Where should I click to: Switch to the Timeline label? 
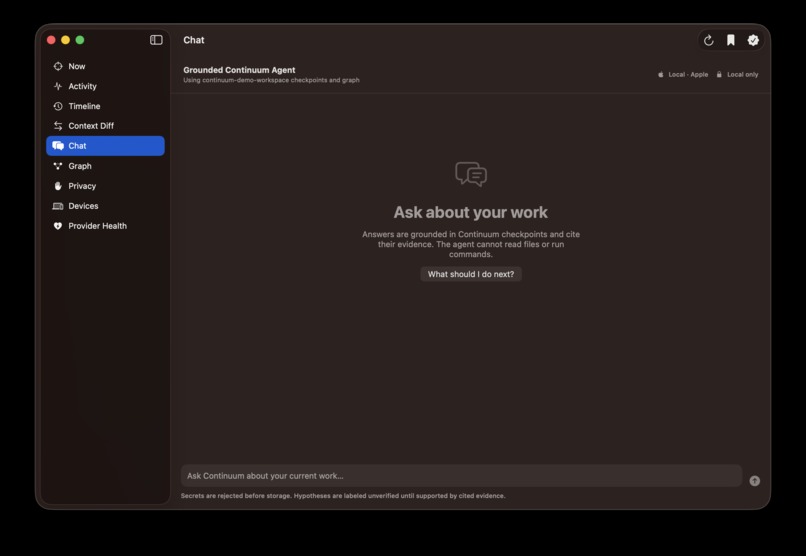(x=84, y=106)
